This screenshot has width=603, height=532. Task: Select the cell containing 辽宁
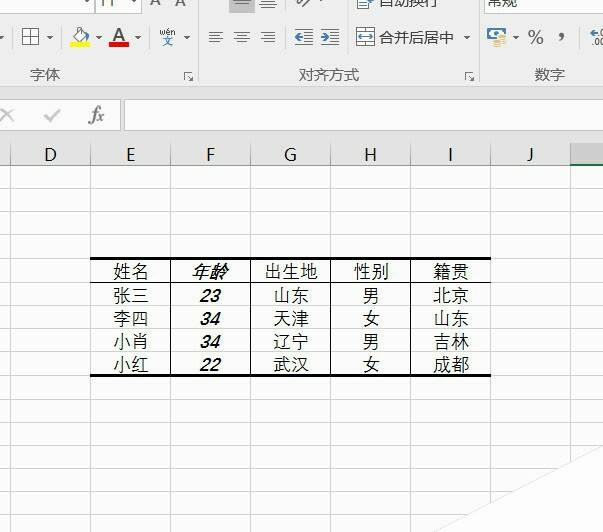[x=290, y=341]
